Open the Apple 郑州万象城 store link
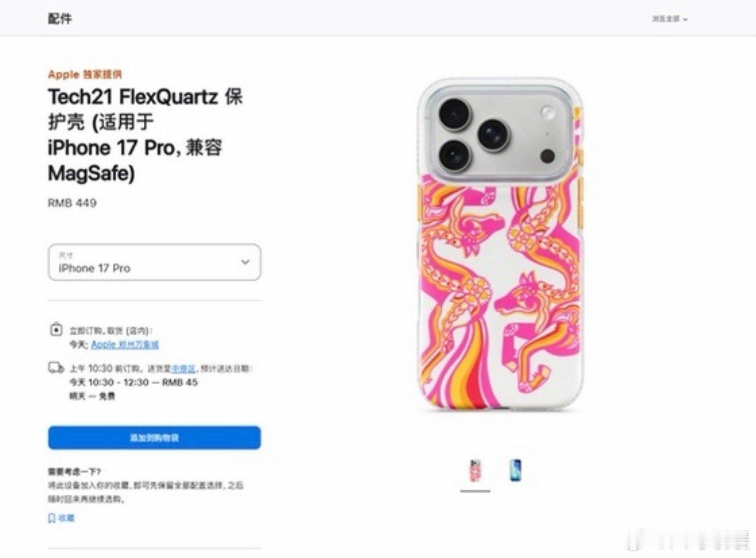 (125, 344)
